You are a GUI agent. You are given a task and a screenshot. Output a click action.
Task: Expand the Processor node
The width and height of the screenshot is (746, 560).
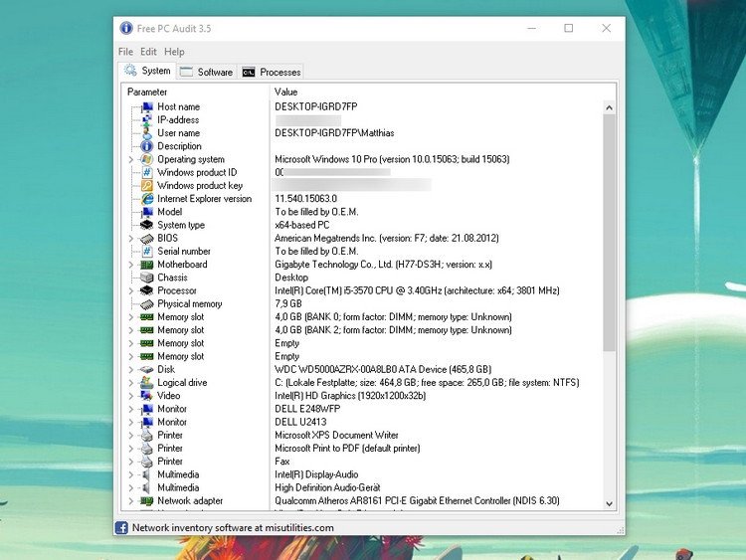click(131, 290)
